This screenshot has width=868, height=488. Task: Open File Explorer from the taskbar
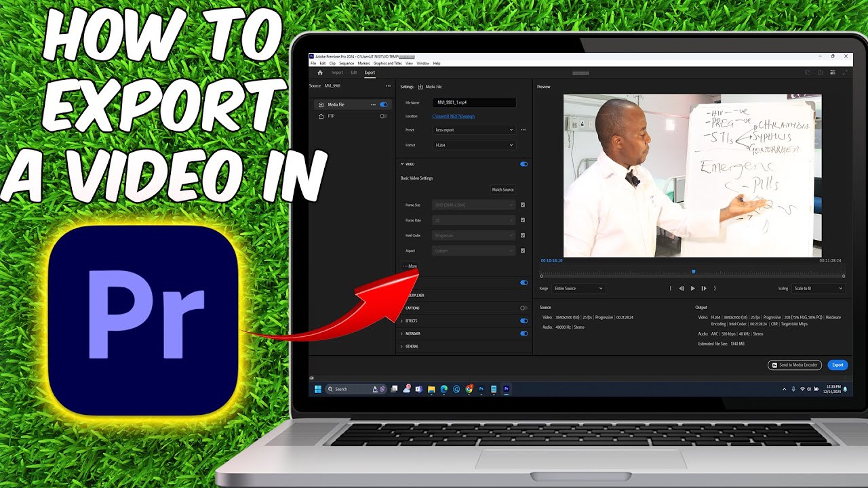pyautogui.click(x=431, y=389)
